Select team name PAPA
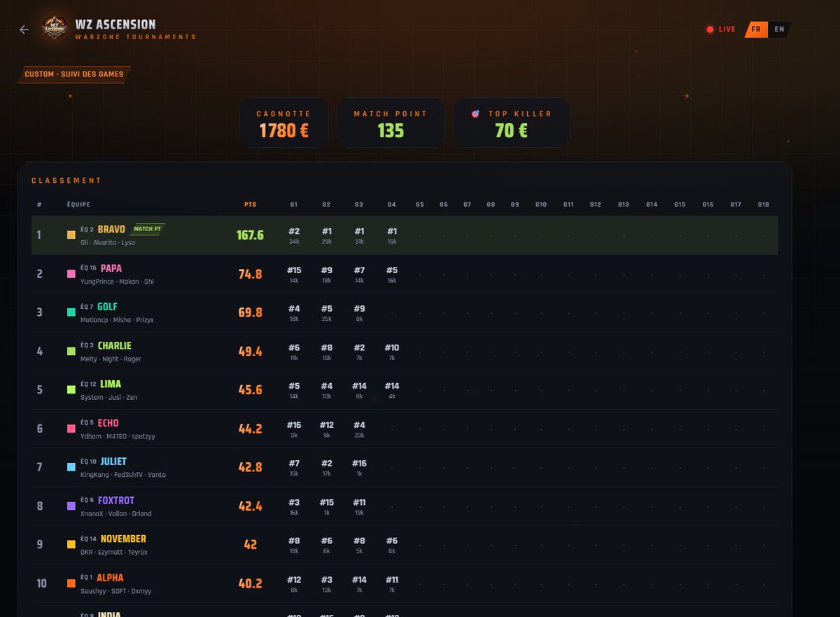The height and width of the screenshot is (617, 840). [111, 268]
